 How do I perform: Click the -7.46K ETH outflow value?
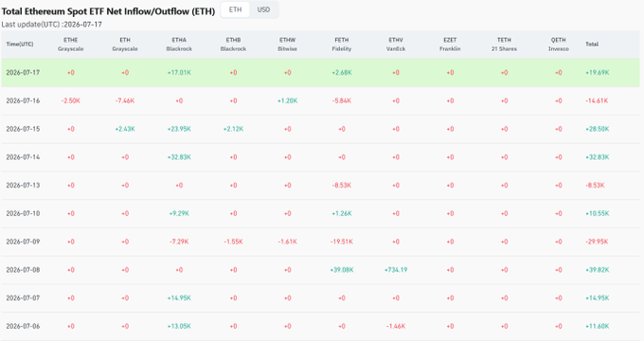(125, 100)
